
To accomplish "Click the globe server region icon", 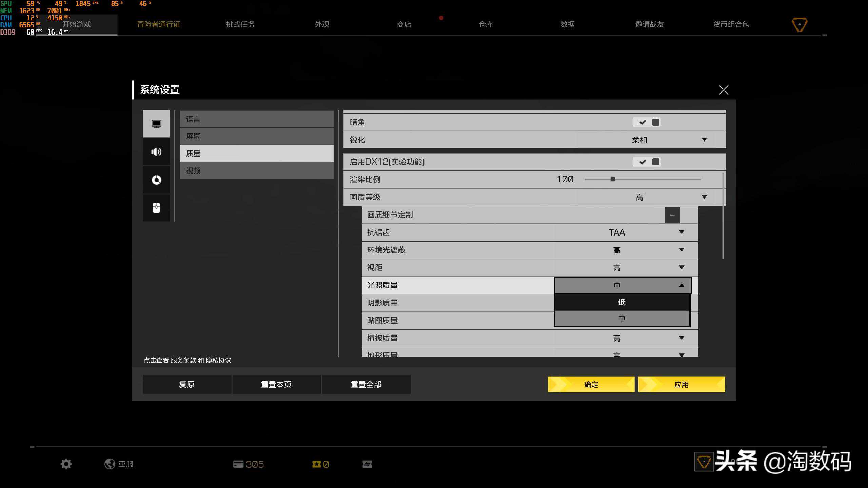I will tap(110, 464).
